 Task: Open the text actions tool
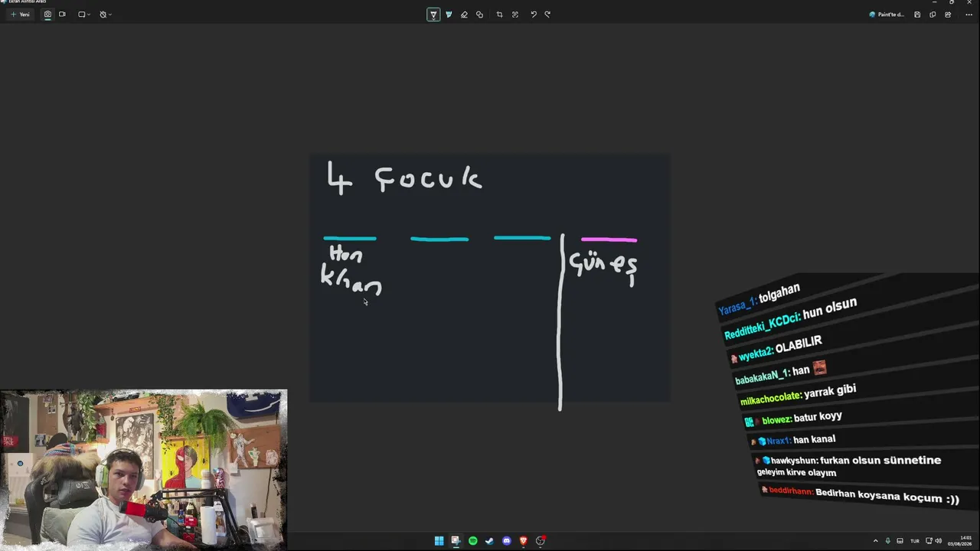coord(515,15)
